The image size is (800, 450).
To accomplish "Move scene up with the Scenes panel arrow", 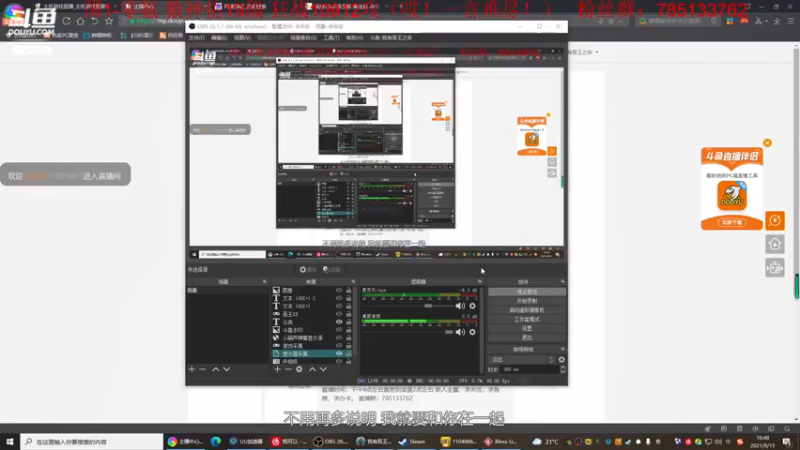I will [x=215, y=369].
